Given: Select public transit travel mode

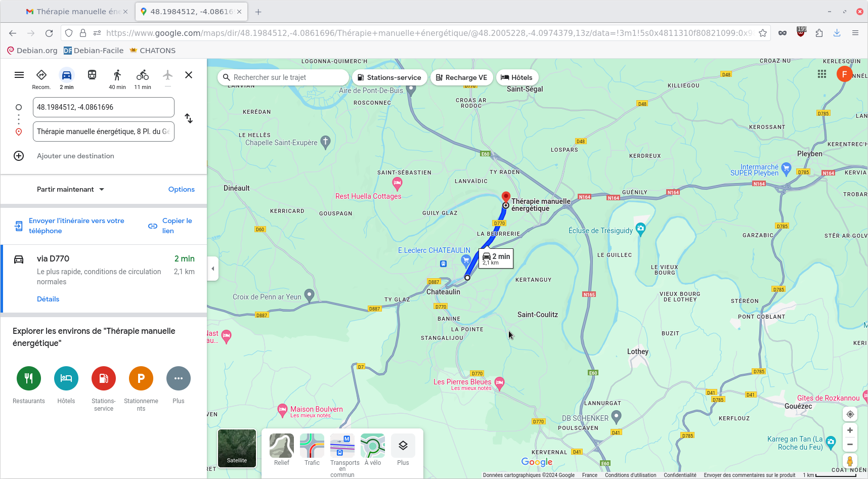Looking at the screenshot, I should click(92, 75).
